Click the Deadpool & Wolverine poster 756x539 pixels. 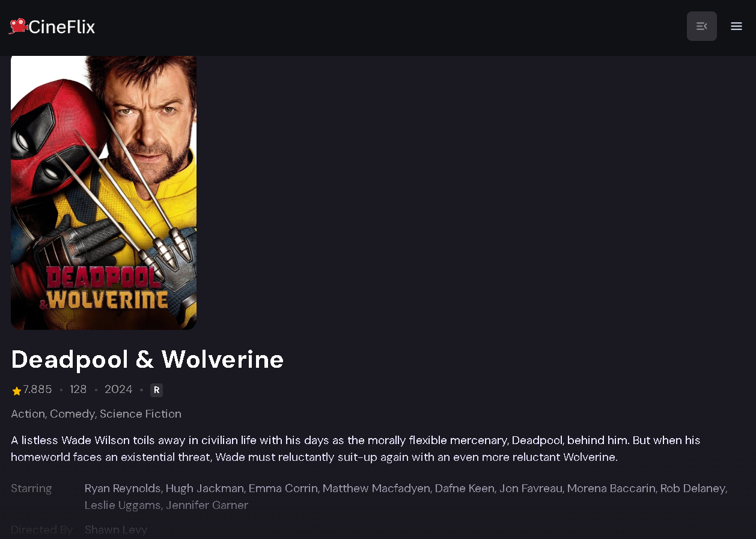click(103, 192)
